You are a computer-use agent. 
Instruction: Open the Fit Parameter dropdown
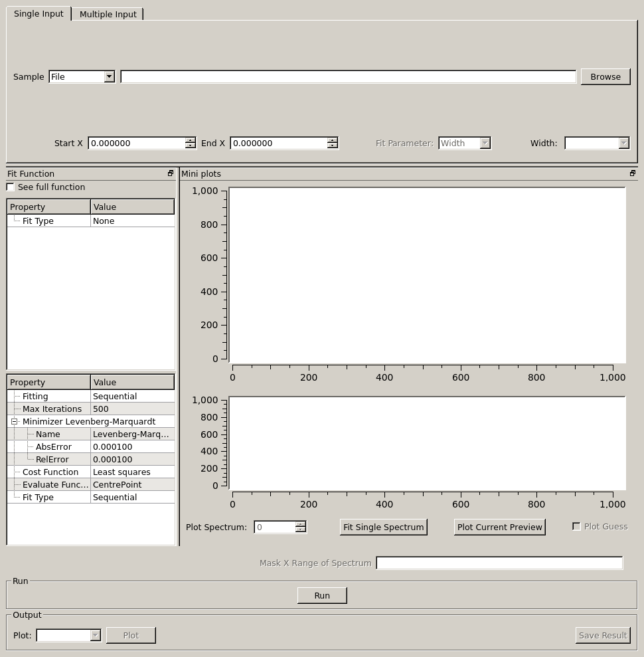485,143
